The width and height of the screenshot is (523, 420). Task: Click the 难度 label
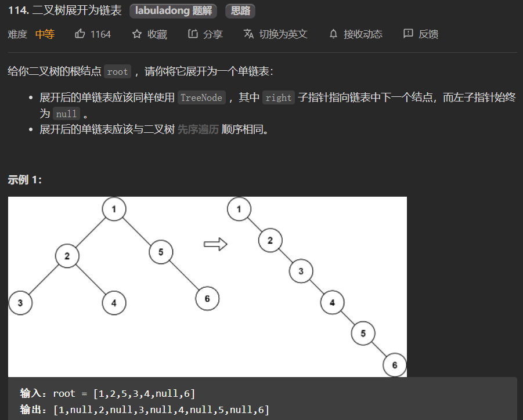[17, 34]
